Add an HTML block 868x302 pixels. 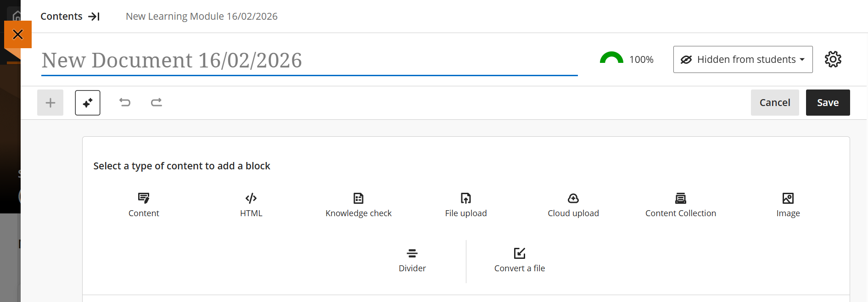tap(251, 205)
